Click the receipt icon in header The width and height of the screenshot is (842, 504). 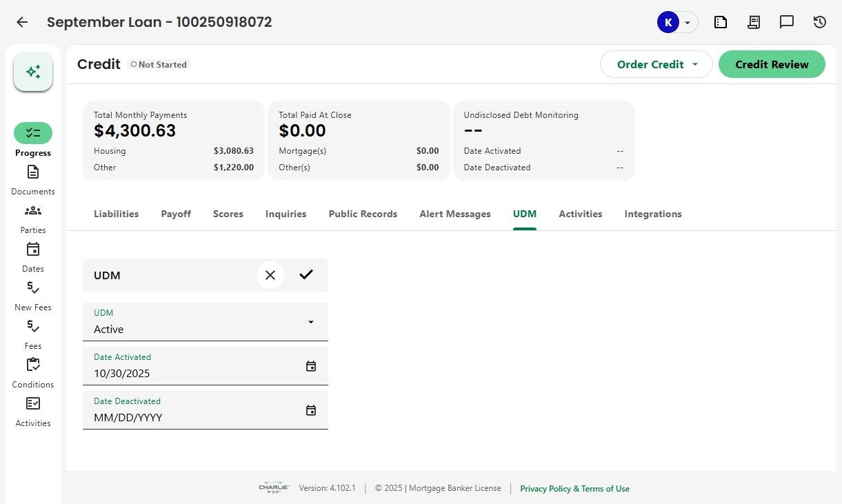754,22
